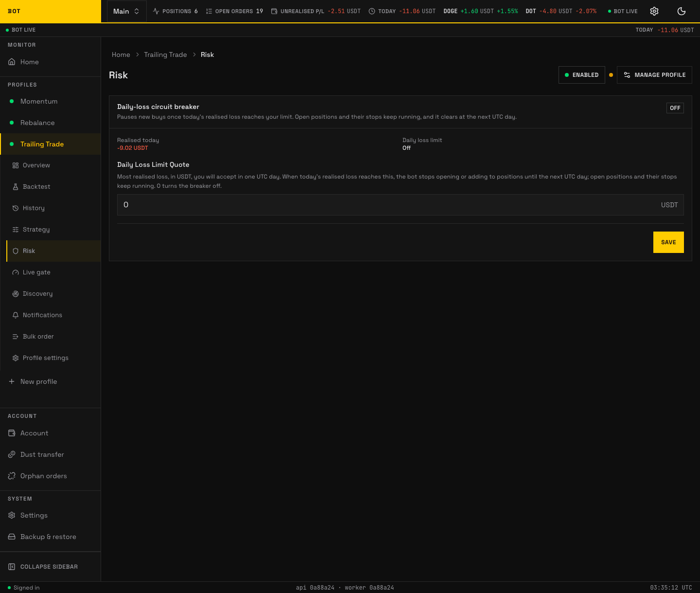Click Home breadcrumb link

pos(121,54)
